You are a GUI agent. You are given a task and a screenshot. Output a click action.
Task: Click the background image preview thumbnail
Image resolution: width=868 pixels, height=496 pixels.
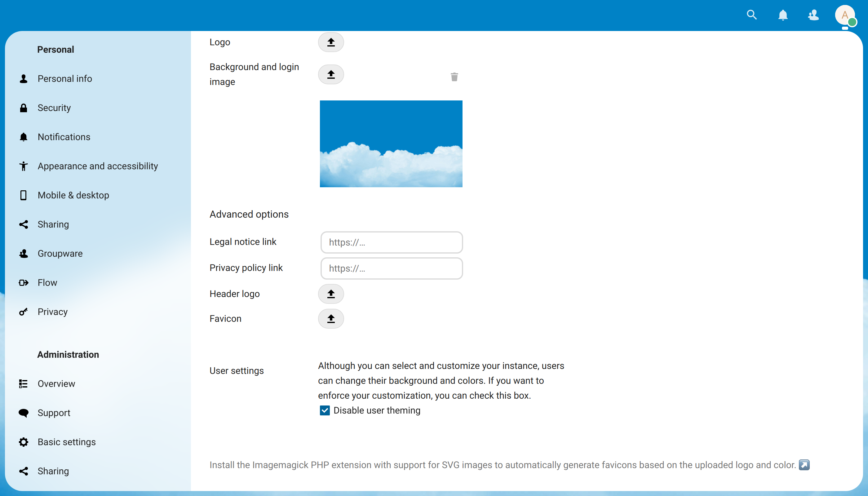[x=391, y=144]
